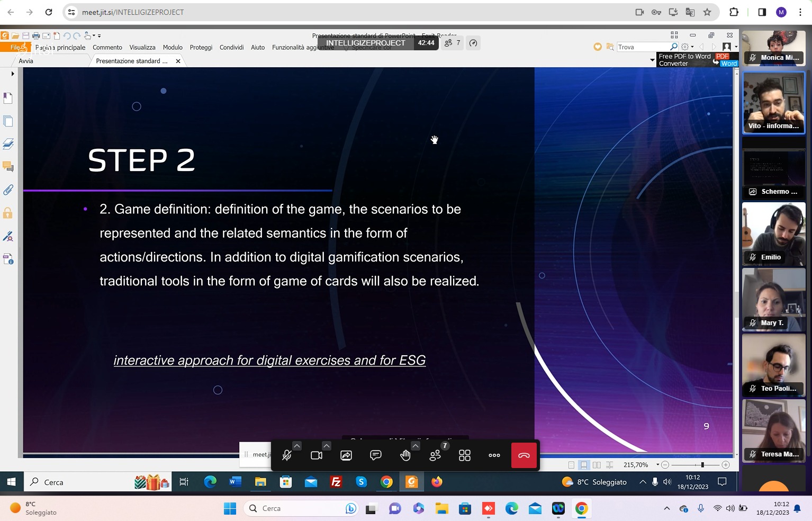Select continuous page view in status bar
The height and width of the screenshot is (521, 812).
[x=584, y=465]
